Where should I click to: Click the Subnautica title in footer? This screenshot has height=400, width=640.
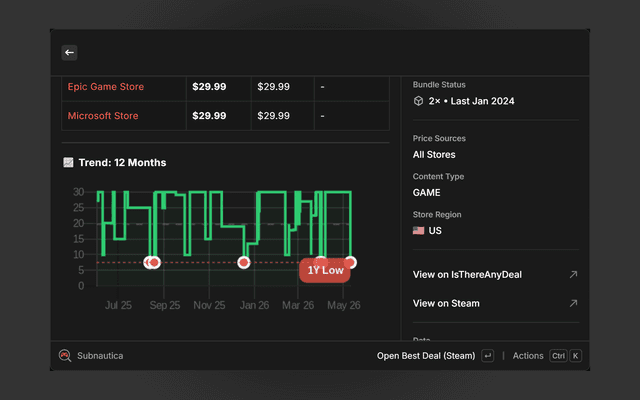[x=100, y=356]
